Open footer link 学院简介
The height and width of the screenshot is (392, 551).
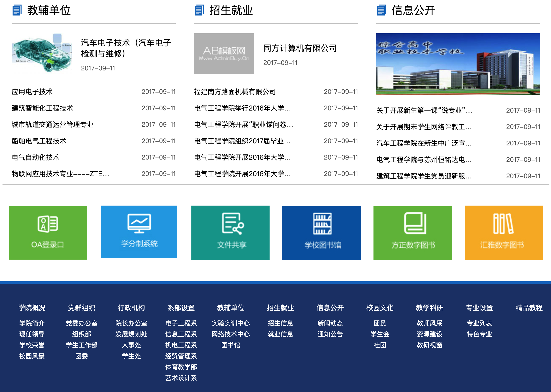[x=32, y=323]
